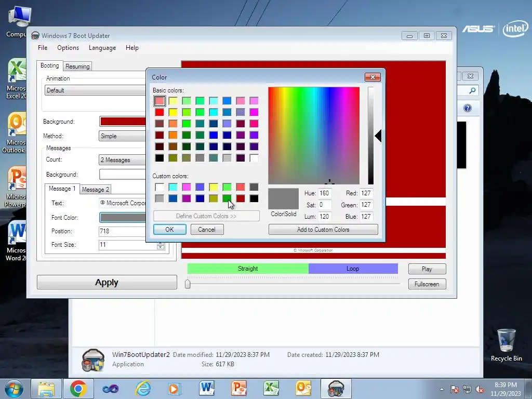Click the luminosity slider bar
Screen dimensions: 532x399
coord(371,136)
